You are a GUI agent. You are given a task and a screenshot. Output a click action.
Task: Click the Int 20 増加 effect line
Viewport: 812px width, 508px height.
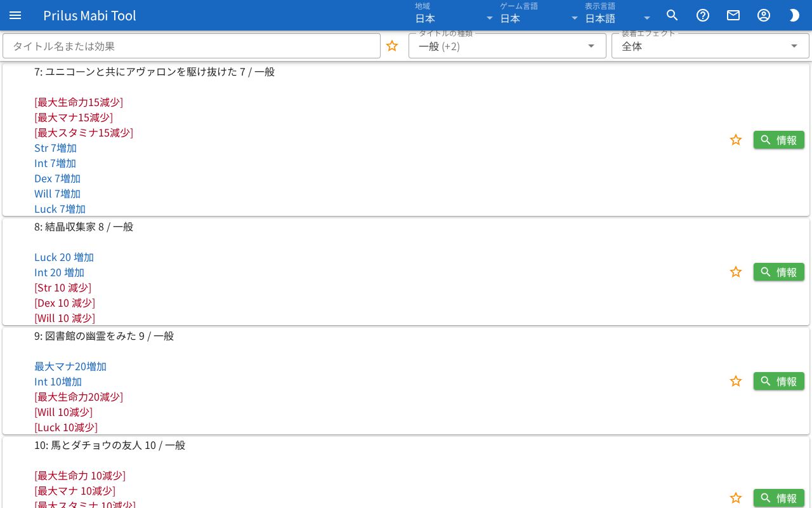point(59,272)
